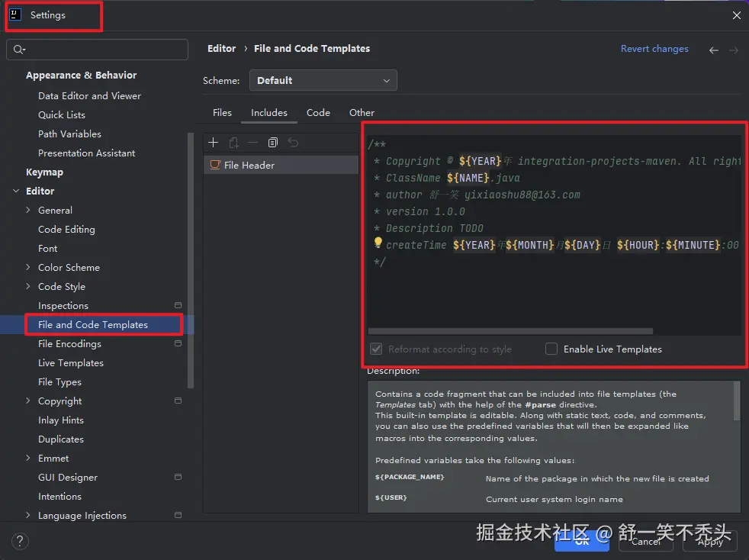
Task: Click the Apply button
Action: 710,542
